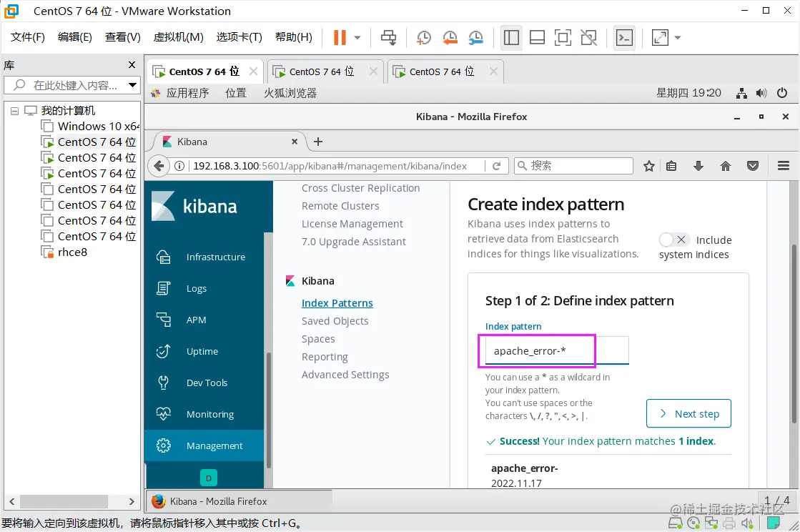Toggle the library sidebar view
This screenshot has height=532, width=800.
[x=511, y=37]
